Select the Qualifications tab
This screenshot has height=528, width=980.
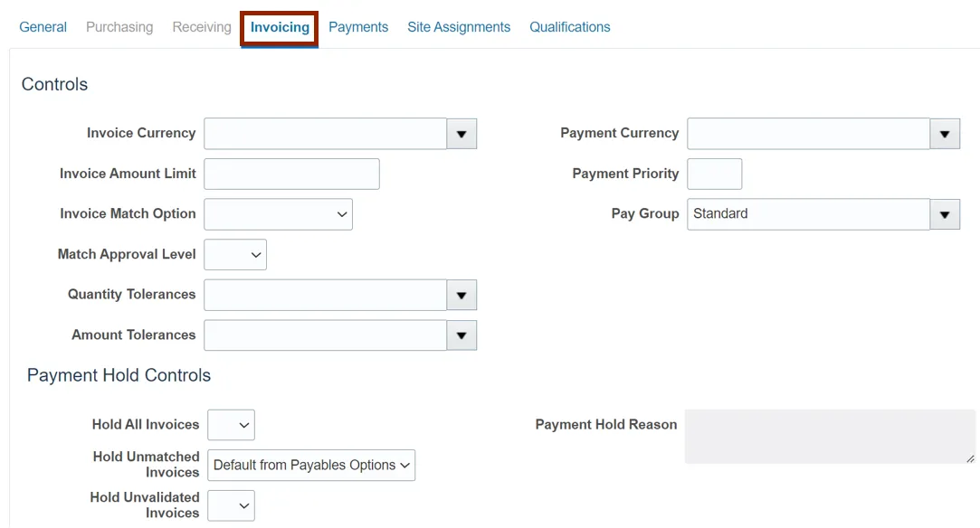(x=570, y=27)
